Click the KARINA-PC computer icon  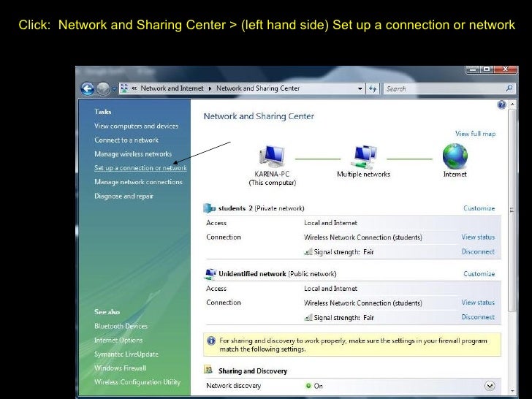point(272,156)
